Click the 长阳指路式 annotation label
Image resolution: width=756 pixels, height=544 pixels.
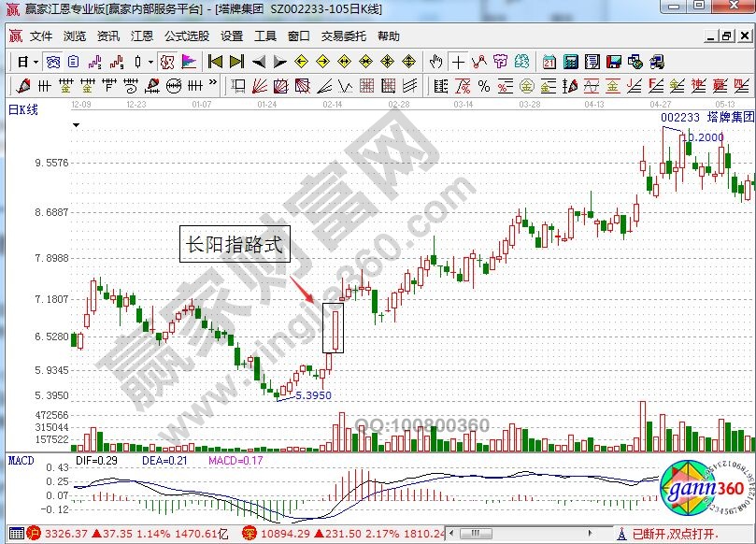pyautogui.click(x=235, y=245)
